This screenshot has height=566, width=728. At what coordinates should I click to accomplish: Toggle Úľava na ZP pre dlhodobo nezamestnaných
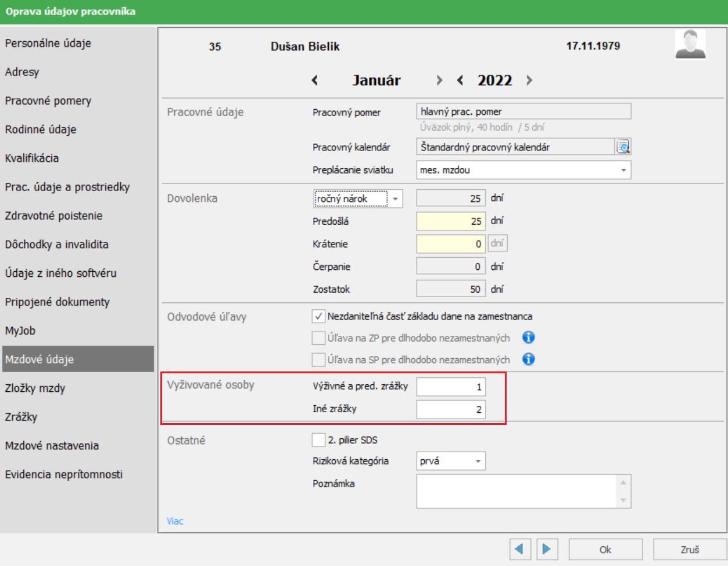tap(318, 338)
